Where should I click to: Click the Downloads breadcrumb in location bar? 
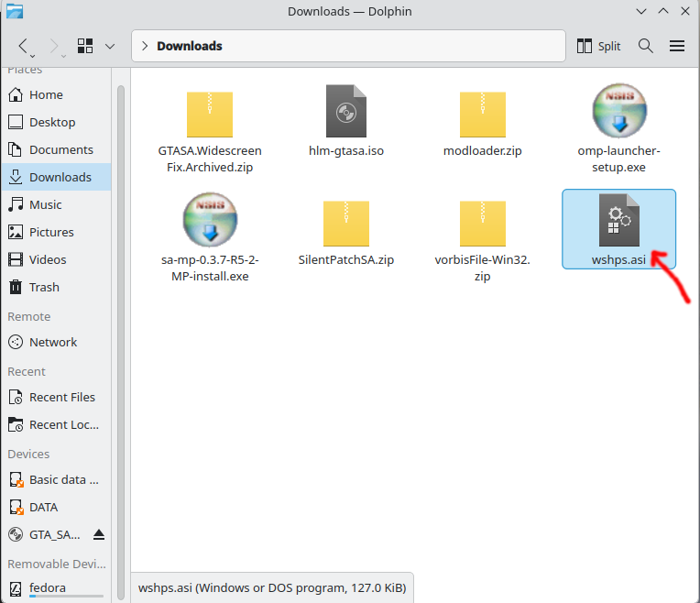click(x=190, y=46)
